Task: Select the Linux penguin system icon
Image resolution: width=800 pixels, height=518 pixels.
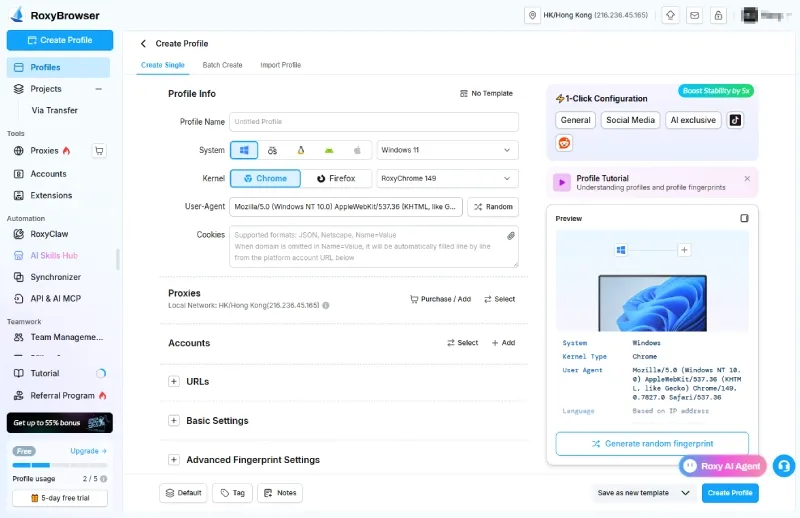Action: (x=301, y=150)
